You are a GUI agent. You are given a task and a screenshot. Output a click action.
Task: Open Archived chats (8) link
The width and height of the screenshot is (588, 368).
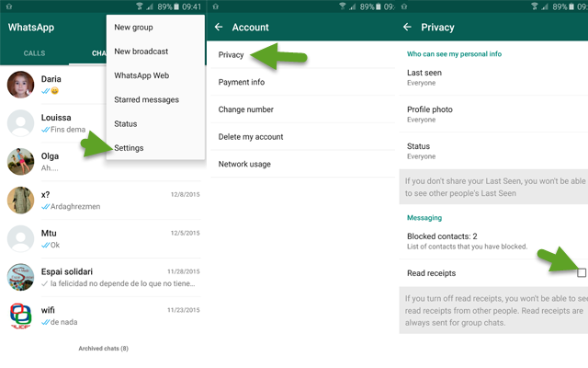(103, 349)
